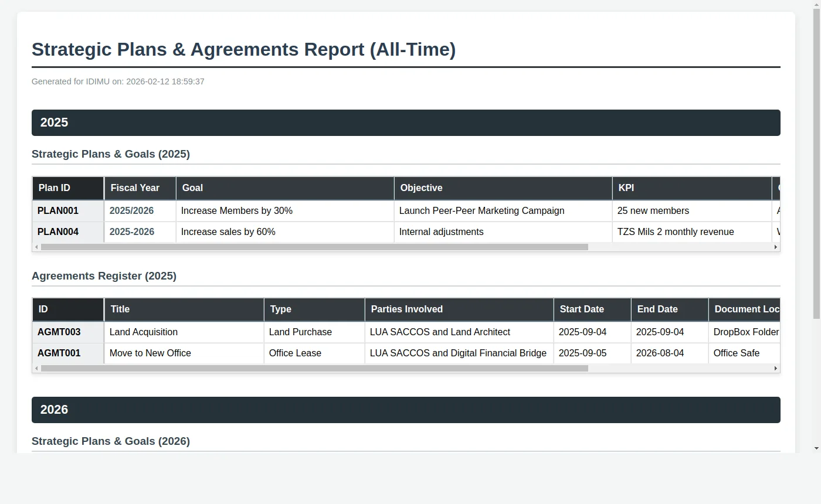The width and height of the screenshot is (821, 504).
Task: Click the agreements table scroll-right arrow
Action: [776, 369]
